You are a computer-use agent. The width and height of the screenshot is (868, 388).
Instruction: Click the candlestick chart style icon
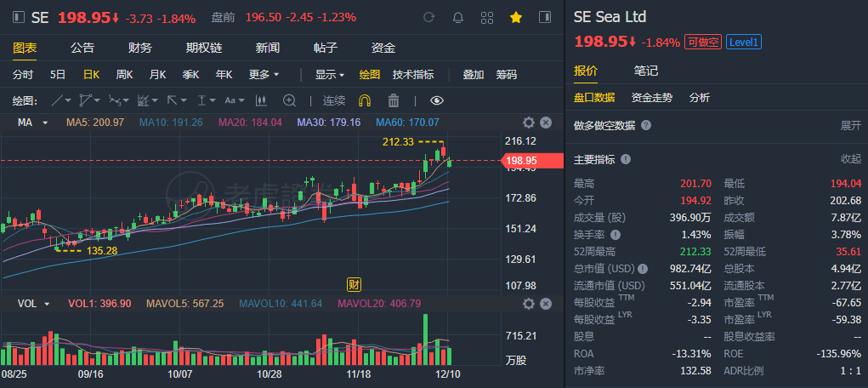click(x=261, y=100)
